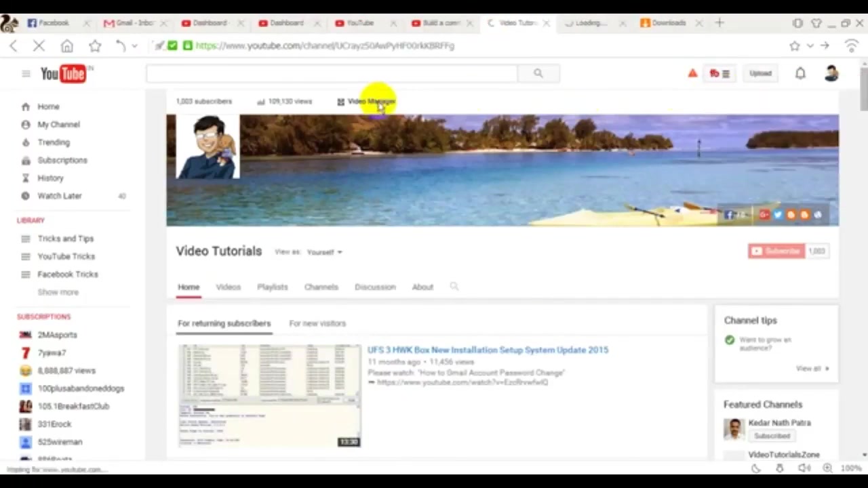Show more library playlists

[58, 292]
